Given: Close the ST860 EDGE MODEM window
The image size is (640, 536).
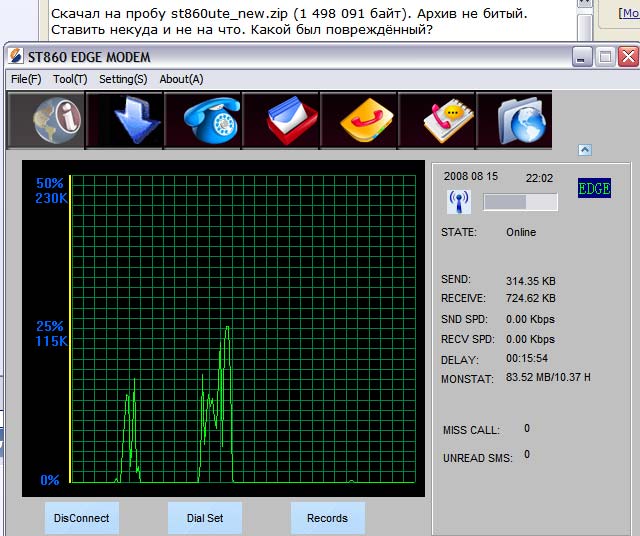Looking at the screenshot, I should tap(628, 56).
